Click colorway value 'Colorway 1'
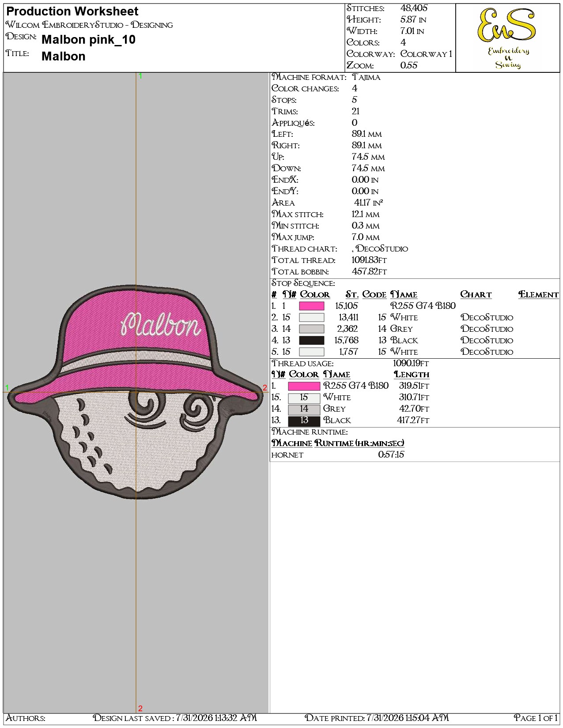This screenshot has height=728, width=563. [x=426, y=54]
